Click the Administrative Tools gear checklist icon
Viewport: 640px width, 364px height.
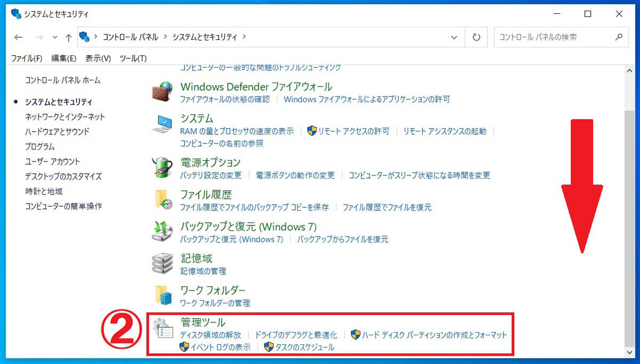point(162,328)
